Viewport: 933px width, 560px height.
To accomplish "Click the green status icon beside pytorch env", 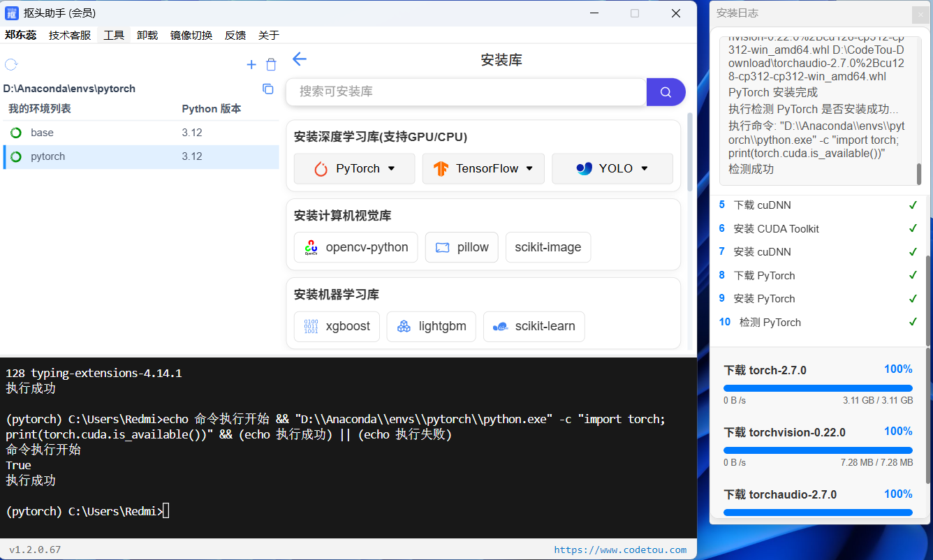I will [x=15, y=156].
